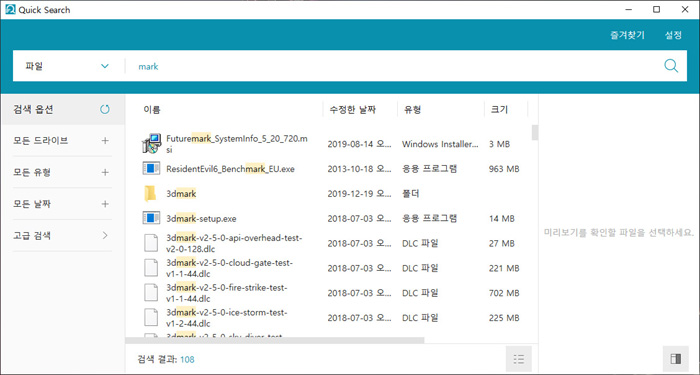The width and height of the screenshot is (700, 375).
Task: Click the 3 MB size value
Action: pyautogui.click(x=500, y=144)
